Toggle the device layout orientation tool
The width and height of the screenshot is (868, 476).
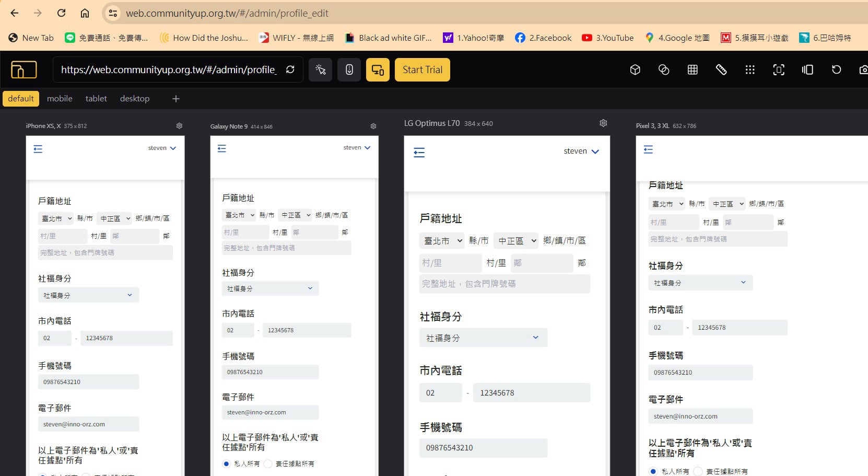click(807, 69)
